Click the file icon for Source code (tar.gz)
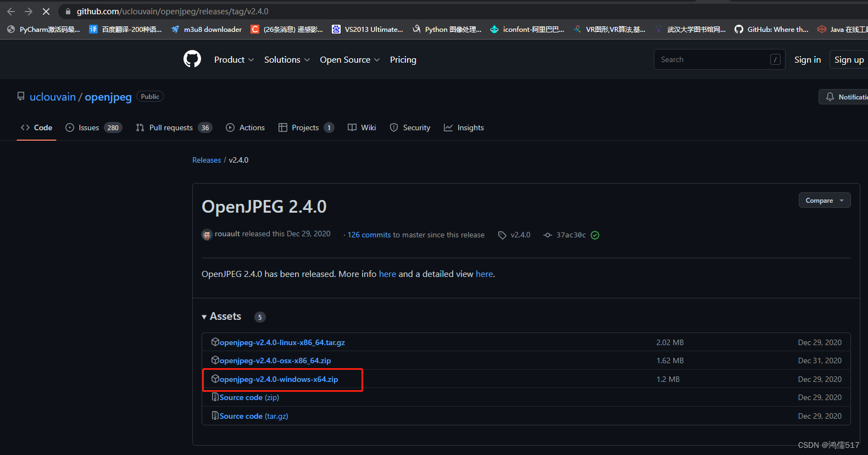The width and height of the screenshot is (868, 455). (x=215, y=415)
